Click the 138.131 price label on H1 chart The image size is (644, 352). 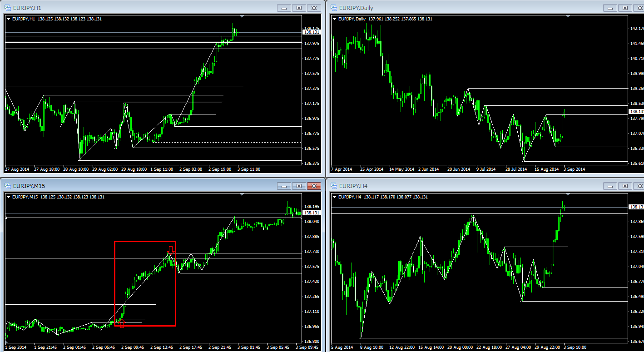point(311,32)
